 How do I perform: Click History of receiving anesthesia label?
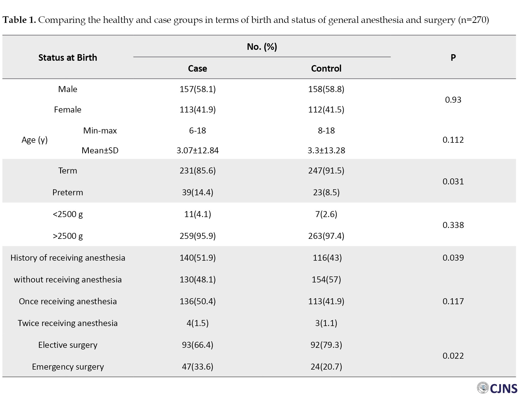click(68, 258)
